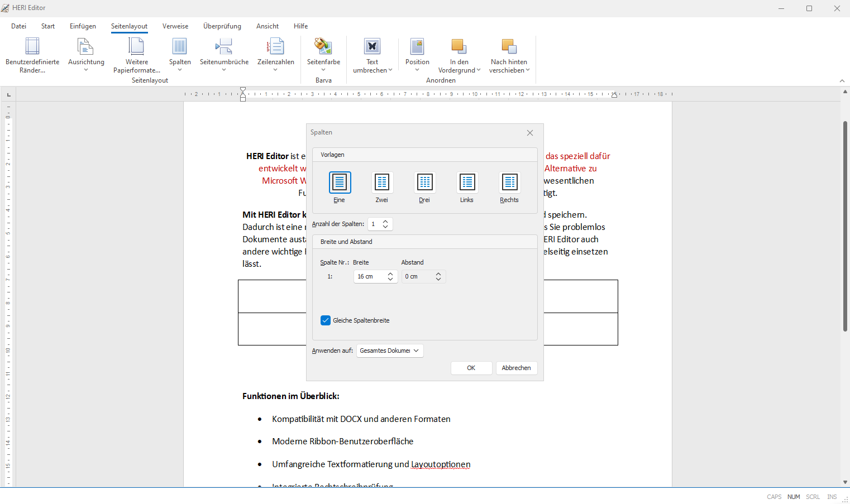Expand the Position dropdown arrow
This screenshot has width=850, height=504.
[x=417, y=70]
